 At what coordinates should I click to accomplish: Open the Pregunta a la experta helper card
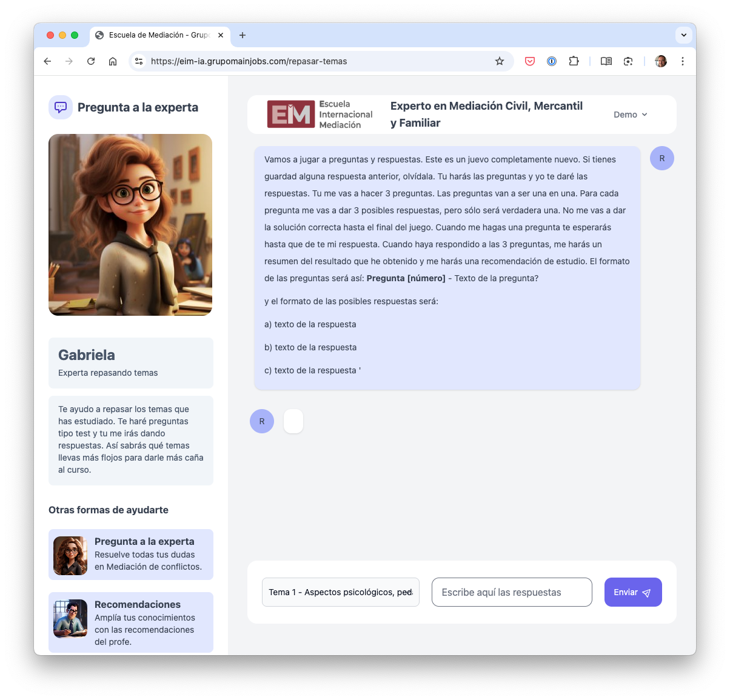pos(131,555)
